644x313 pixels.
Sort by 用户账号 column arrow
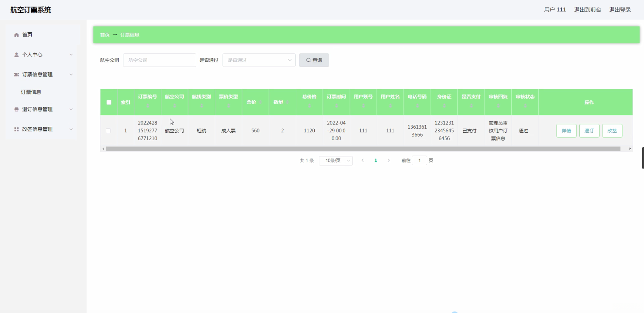[363, 106]
